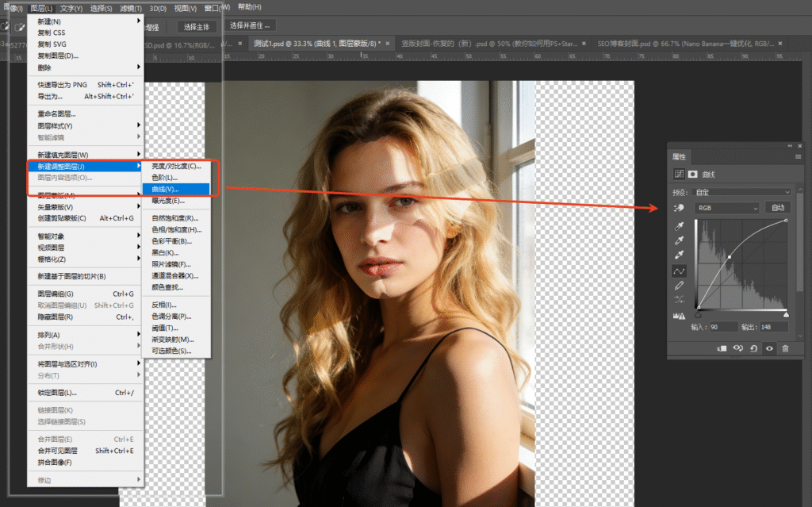Toggle view previous state icon
Screen dimensions: 812x507
click(x=737, y=348)
